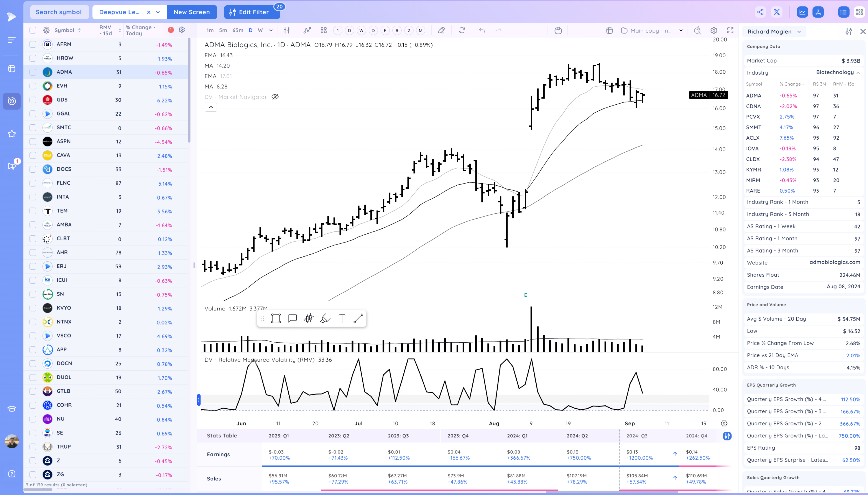Image resolution: width=868 pixels, height=495 pixels.
Task: Show the DV Market Navigator indicator
Action: [x=275, y=97]
